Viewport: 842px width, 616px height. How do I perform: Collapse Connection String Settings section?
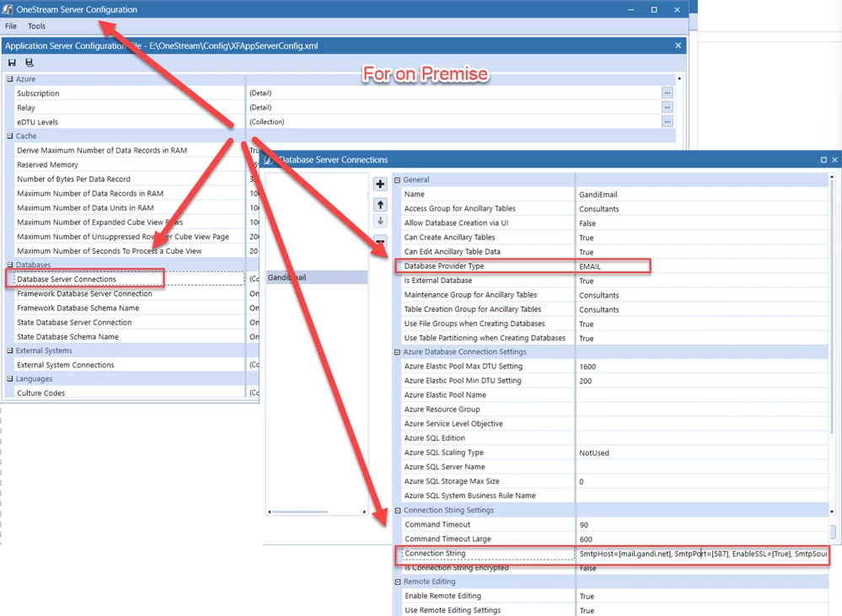[x=398, y=510]
